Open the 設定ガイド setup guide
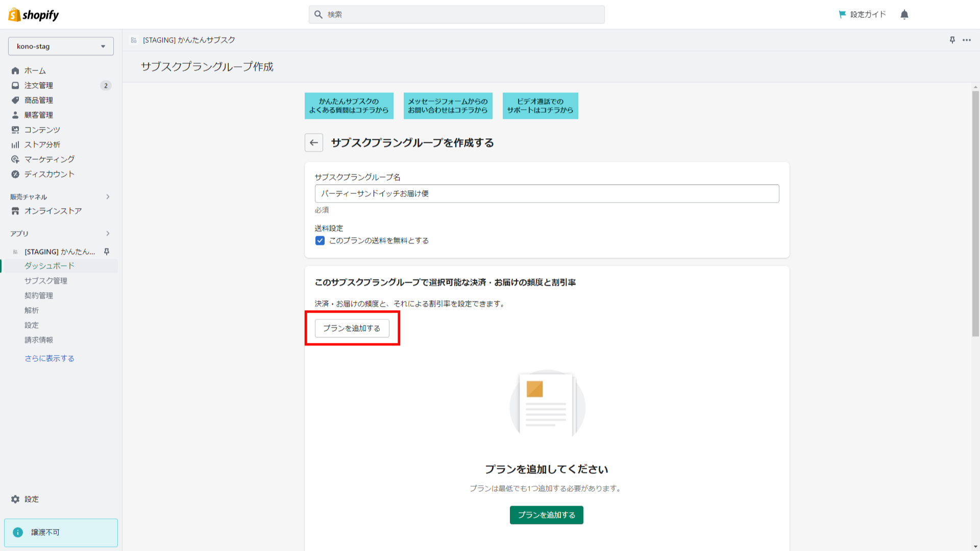The image size is (980, 551). tap(862, 14)
